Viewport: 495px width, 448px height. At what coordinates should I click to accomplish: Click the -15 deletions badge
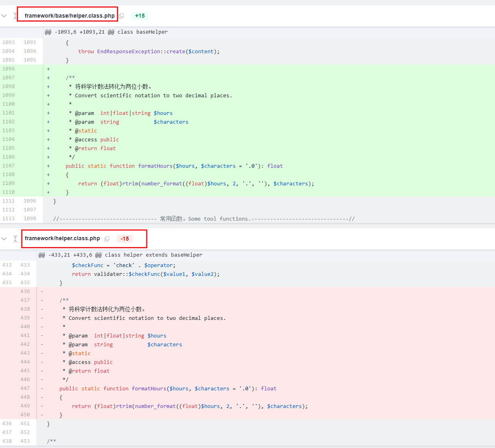125,239
